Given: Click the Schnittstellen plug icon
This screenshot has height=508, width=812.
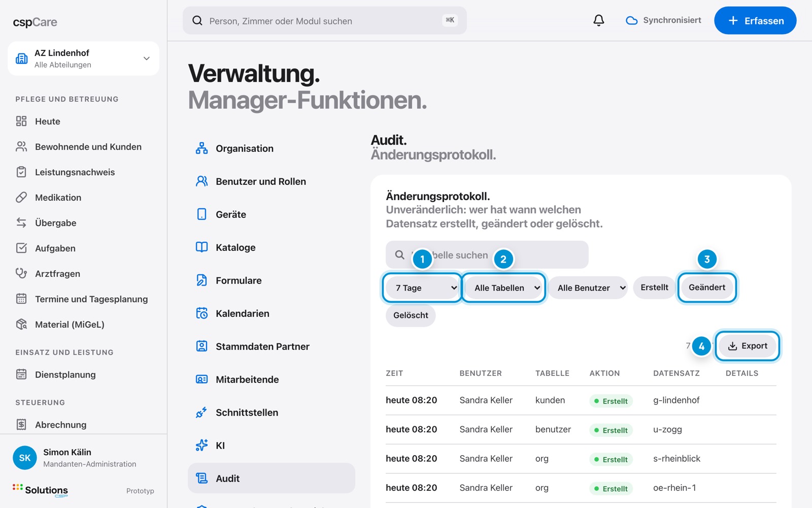Looking at the screenshot, I should [x=202, y=412].
